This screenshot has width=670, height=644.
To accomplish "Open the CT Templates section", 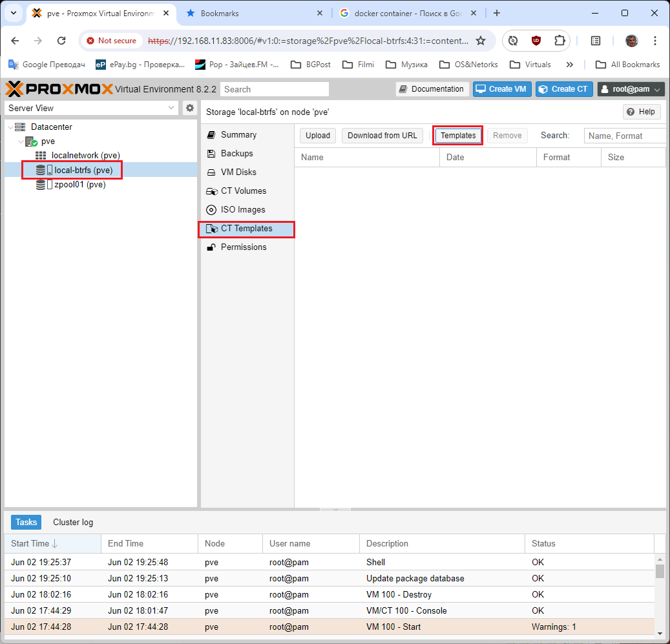I will 247,229.
